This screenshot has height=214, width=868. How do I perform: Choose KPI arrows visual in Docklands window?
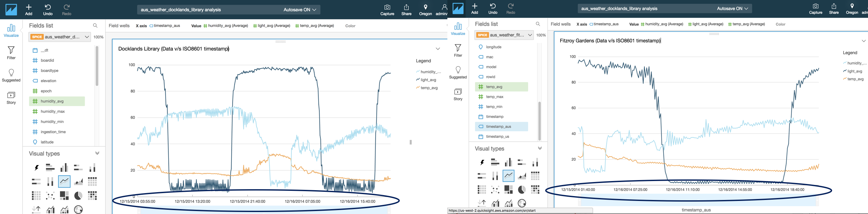[x=37, y=210]
